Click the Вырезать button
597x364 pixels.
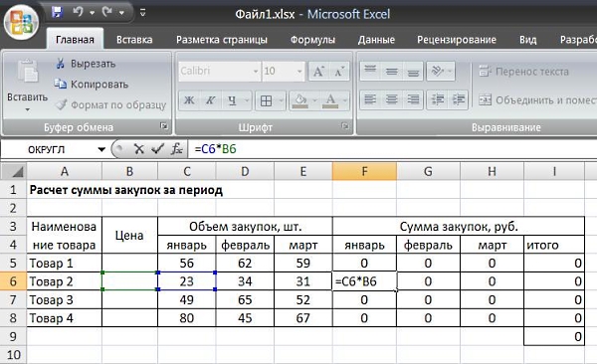pos(86,64)
